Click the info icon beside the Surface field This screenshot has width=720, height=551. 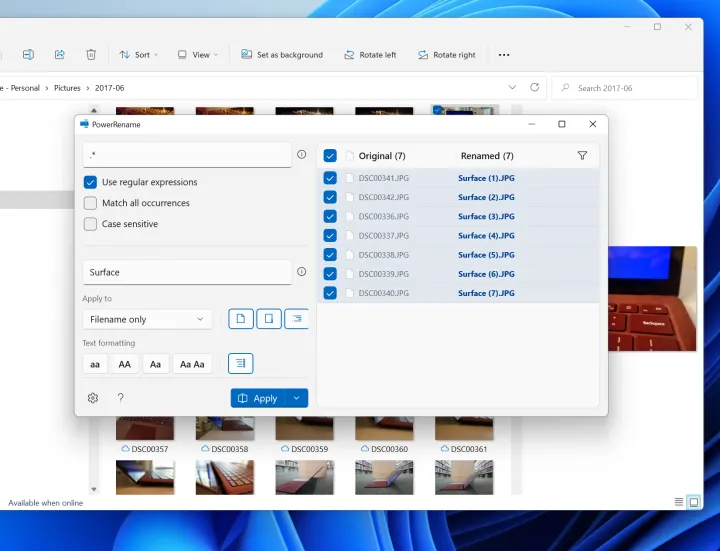[x=301, y=271]
